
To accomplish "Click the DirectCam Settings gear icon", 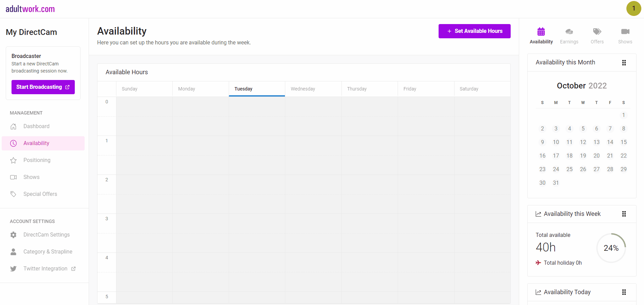I will 14,235.
